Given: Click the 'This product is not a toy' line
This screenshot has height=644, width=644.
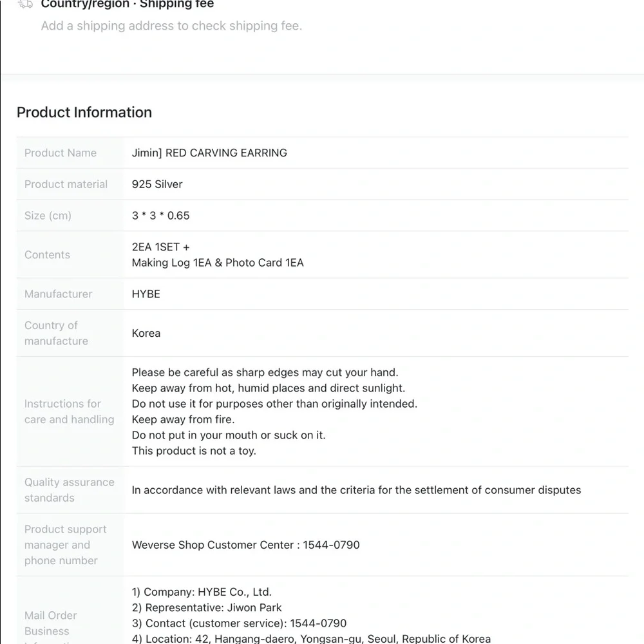Looking at the screenshot, I should 194,451.
